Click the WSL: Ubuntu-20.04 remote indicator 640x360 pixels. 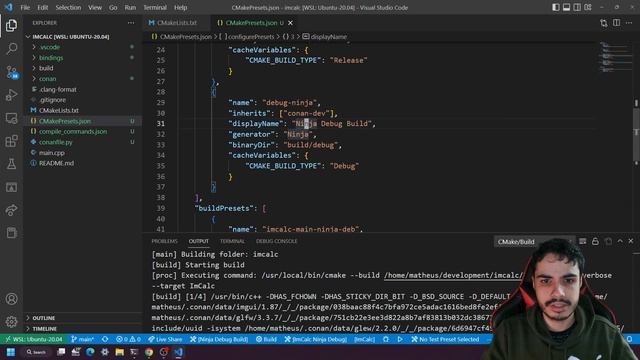(x=33, y=339)
